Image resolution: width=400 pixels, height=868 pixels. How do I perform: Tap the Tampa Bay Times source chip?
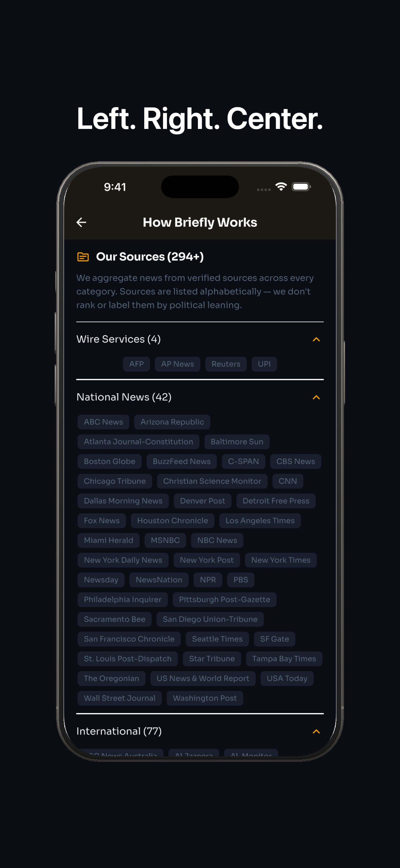click(284, 659)
